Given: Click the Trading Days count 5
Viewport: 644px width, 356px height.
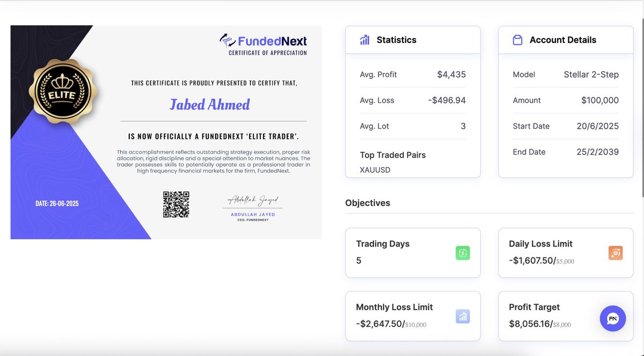Looking at the screenshot, I should [358, 261].
